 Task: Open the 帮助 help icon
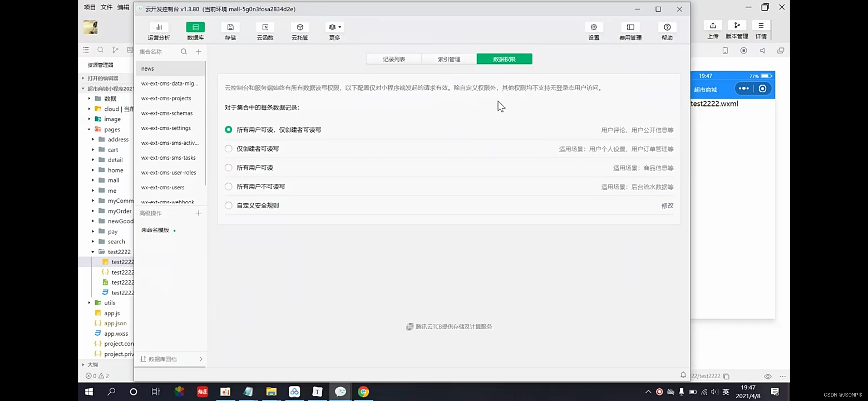click(667, 31)
